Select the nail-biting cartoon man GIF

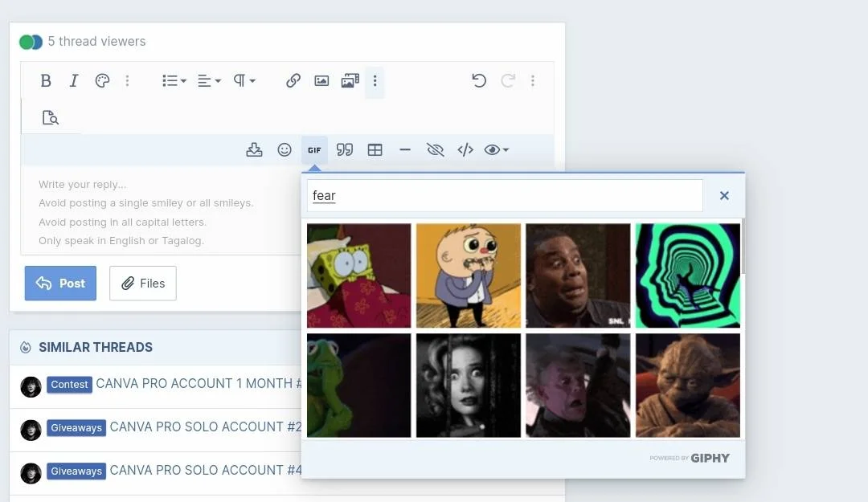coord(469,275)
